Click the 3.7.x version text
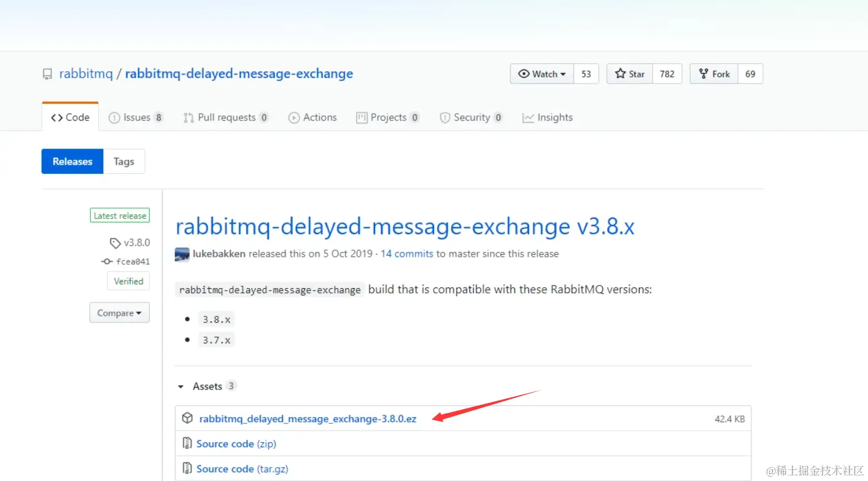Image resolution: width=868 pixels, height=481 pixels. point(217,340)
